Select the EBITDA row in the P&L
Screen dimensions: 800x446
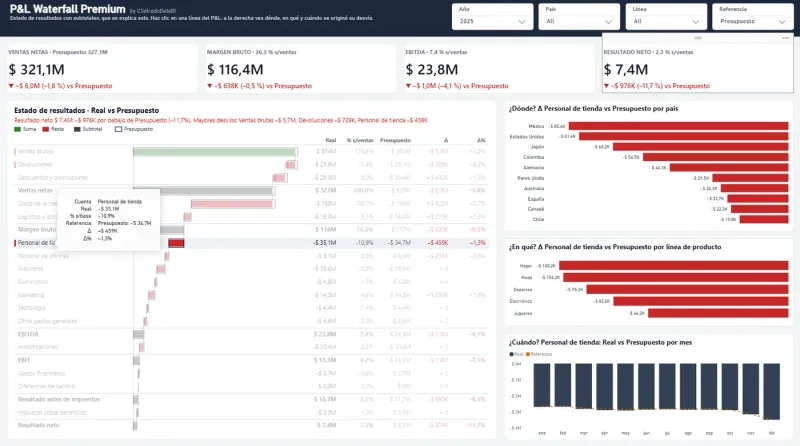[x=251, y=334]
